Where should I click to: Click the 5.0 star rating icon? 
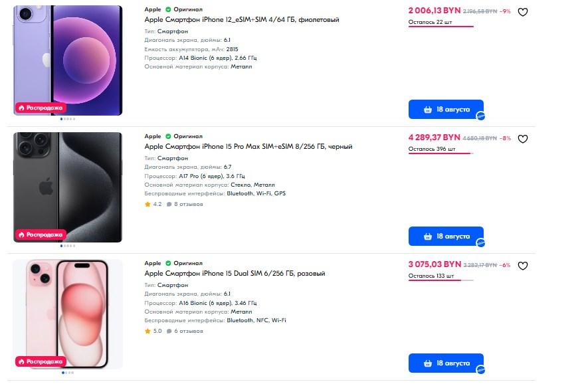coord(147,331)
